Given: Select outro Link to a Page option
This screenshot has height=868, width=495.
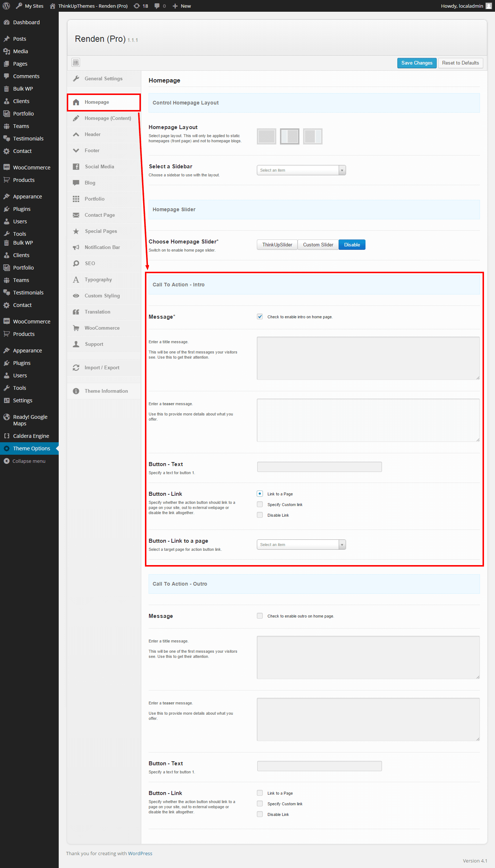Looking at the screenshot, I should [x=260, y=793].
